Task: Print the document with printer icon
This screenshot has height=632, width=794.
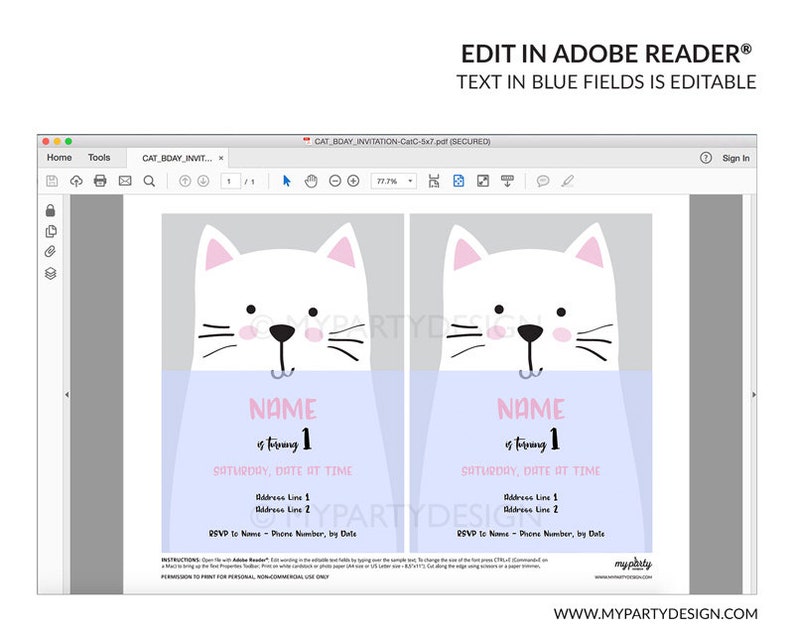Action: point(100,181)
